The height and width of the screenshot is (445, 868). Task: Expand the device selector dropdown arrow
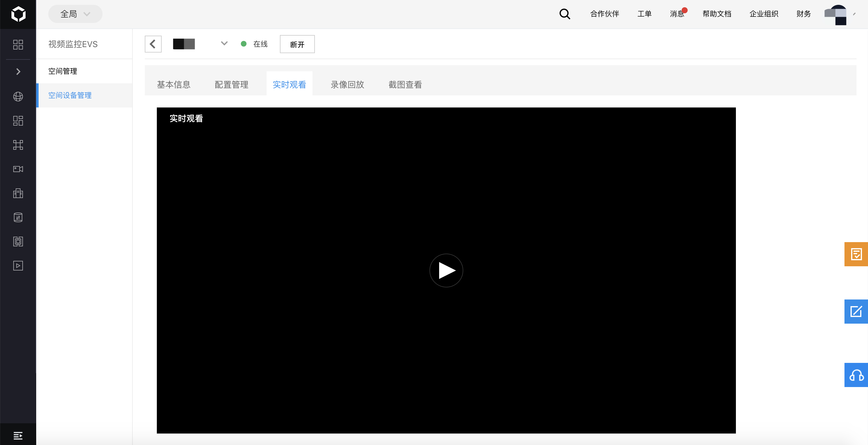pos(224,43)
